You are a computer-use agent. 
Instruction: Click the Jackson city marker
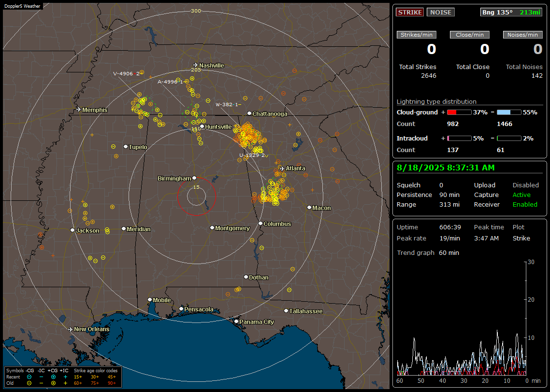(72, 230)
